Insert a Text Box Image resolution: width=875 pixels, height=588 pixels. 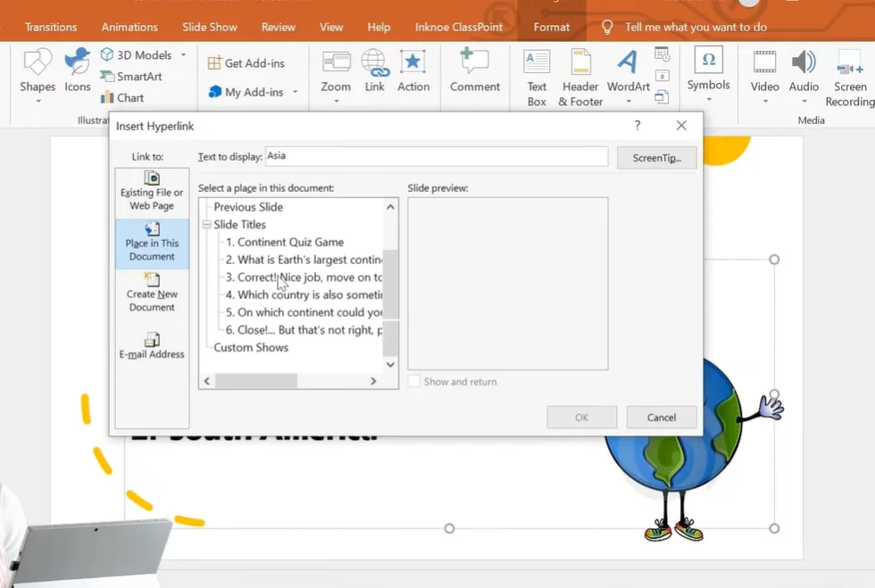pyautogui.click(x=537, y=76)
